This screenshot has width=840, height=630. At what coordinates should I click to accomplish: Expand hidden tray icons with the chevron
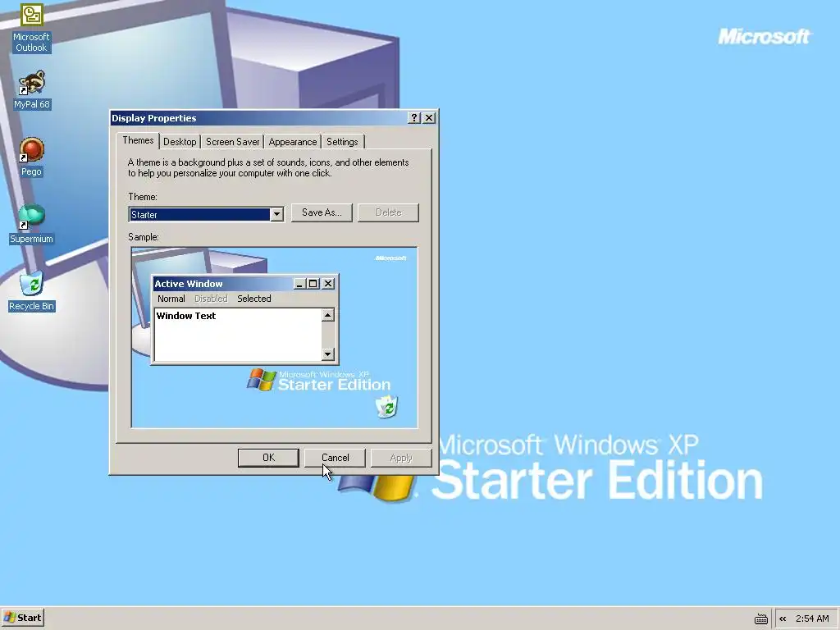[x=783, y=619]
